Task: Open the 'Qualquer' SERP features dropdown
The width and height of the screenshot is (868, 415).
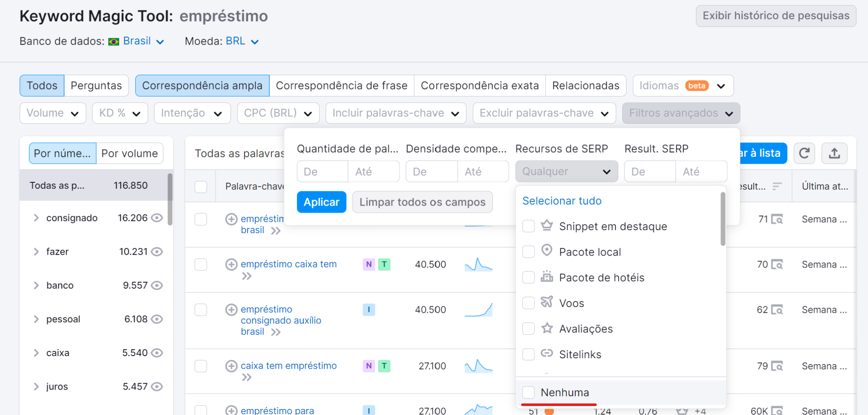Action: coord(566,172)
